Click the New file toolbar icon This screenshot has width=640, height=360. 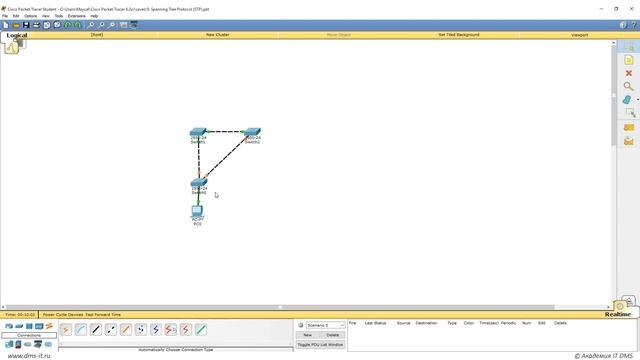tap(6, 25)
